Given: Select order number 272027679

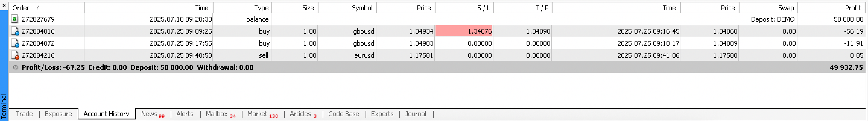Looking at the screenshot, I should tap(38, 19).
